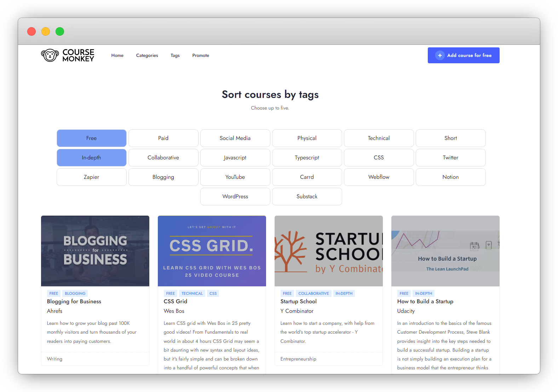558x392 pixels.
Task: Click FREE badge on Blogging for Business card
Action: tap(54, 293)
